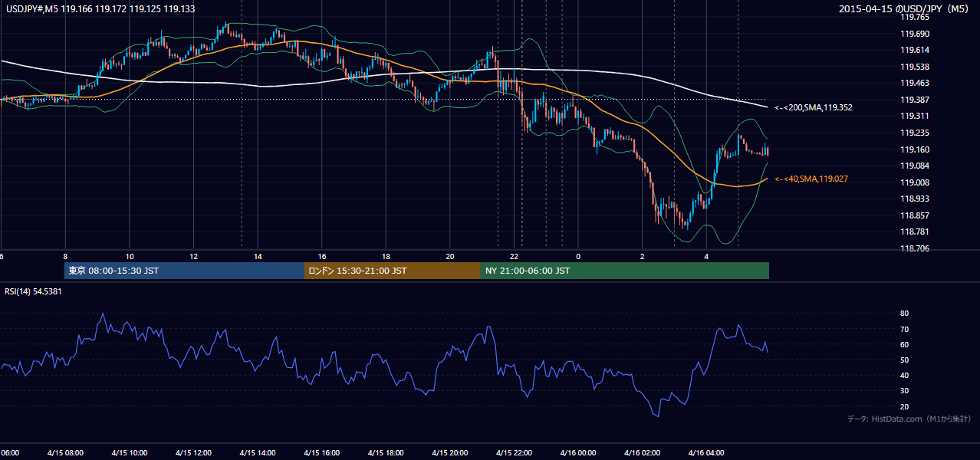
Task: Click the 60 level on the RSI scale
Action: [x=905, y=344]
